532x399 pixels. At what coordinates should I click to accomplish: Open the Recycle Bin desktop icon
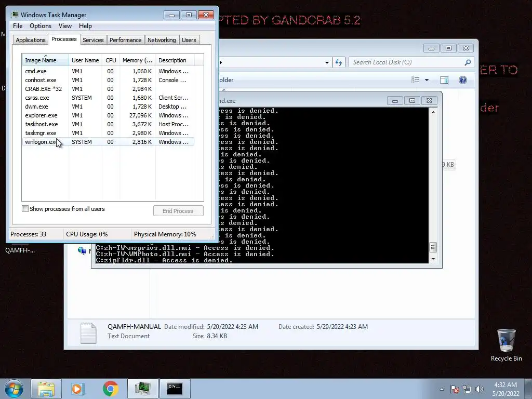(x=506, y=345)
